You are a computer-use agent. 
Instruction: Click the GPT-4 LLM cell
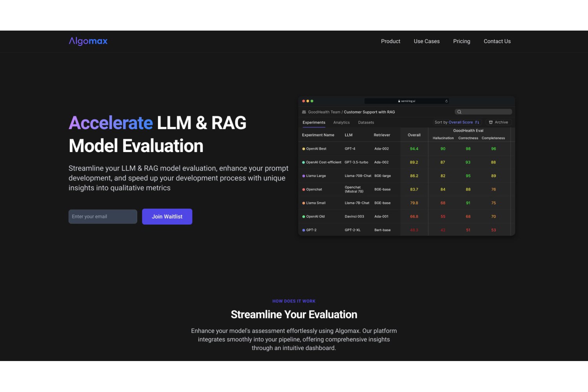coord(350,149)
